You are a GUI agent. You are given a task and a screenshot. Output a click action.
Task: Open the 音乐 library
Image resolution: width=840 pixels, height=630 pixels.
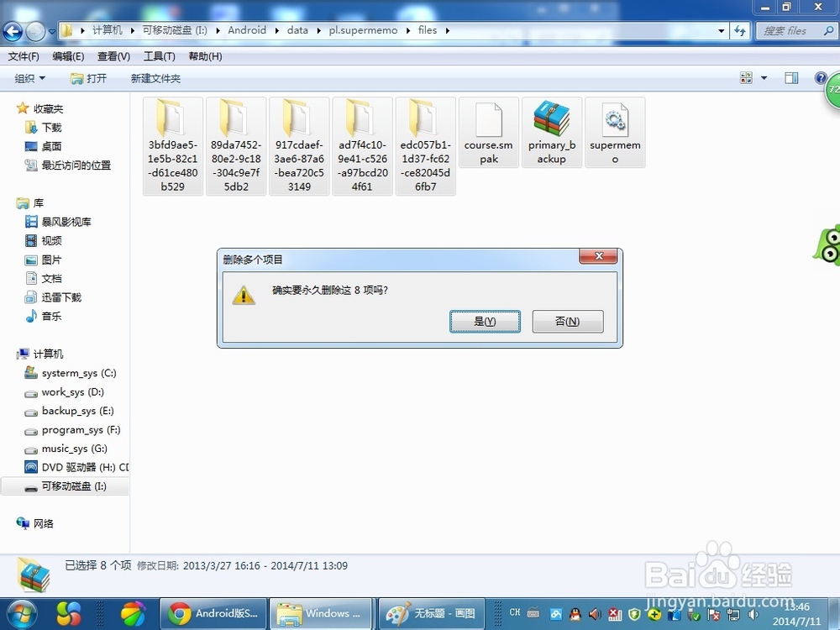tap(51, 316)
